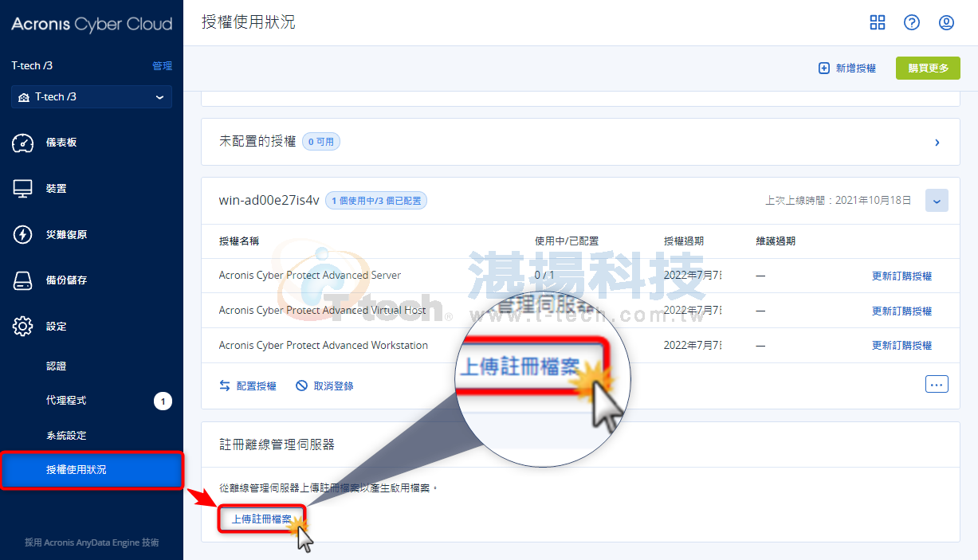This screenshot has width=978, height=560.
Task: Open the T-tech /3 tenant dropdown
Action: 92,97
